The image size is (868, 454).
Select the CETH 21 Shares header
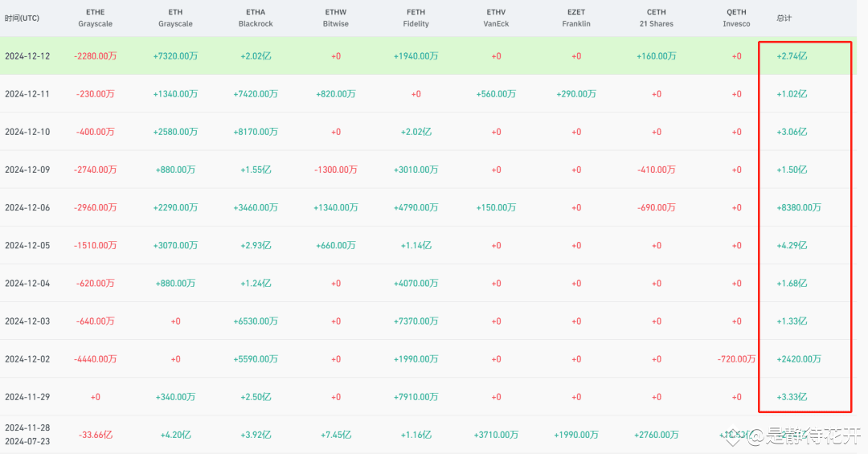[x=657, y=18]
